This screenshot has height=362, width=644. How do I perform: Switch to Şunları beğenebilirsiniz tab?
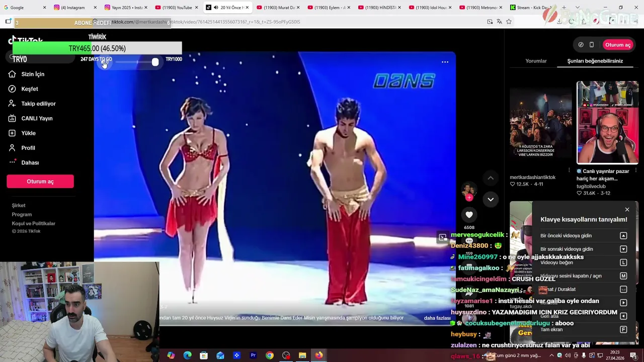(595, 61)
